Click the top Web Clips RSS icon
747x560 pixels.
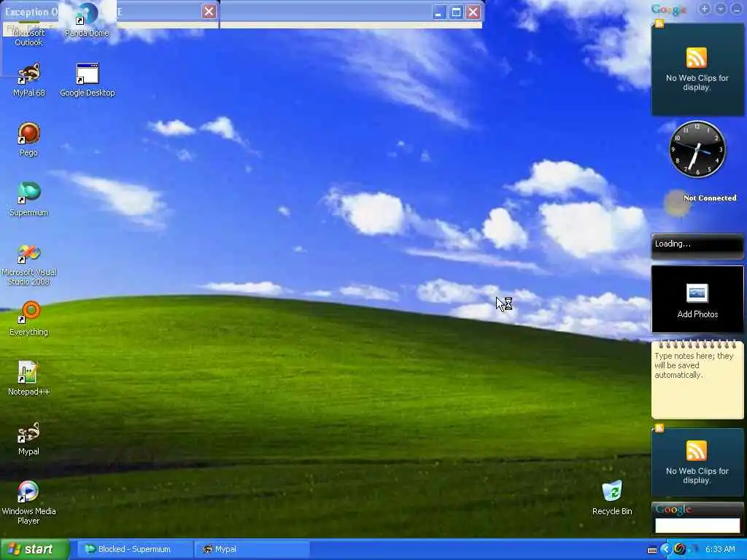(697, 58)
